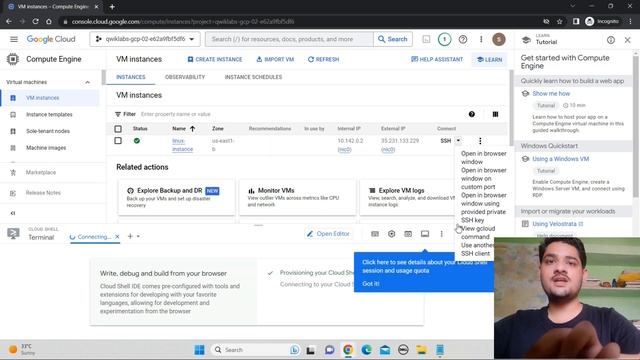
Task: Switch to the Instance Schedules tab
Action: (253, 77)
